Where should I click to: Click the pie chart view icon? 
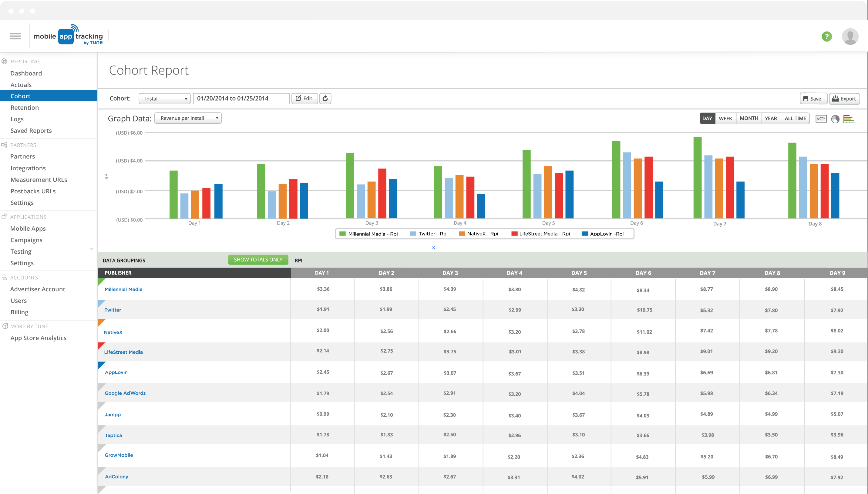835,118
